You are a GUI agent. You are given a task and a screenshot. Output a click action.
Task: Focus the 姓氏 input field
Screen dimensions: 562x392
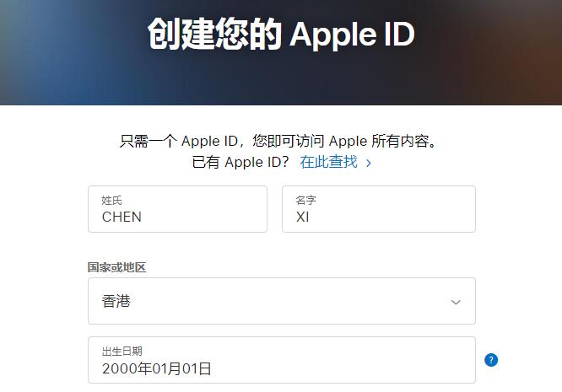177,209
